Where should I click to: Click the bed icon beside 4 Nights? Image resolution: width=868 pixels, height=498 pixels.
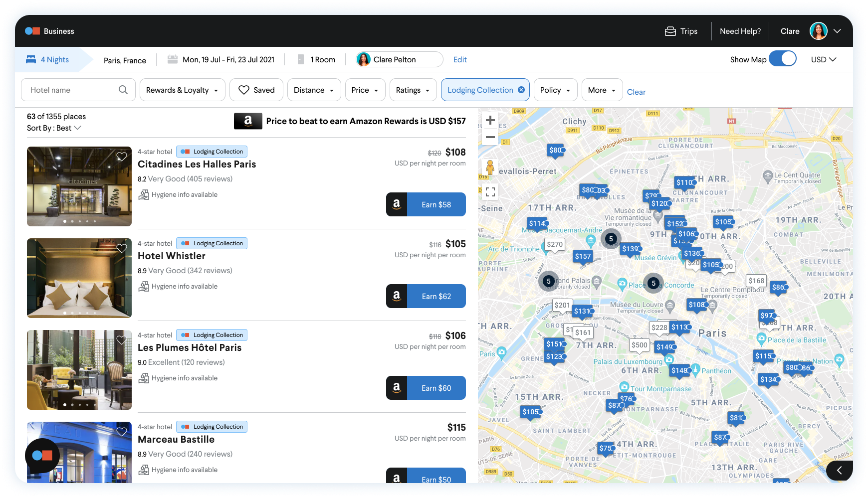click(31, 59)
